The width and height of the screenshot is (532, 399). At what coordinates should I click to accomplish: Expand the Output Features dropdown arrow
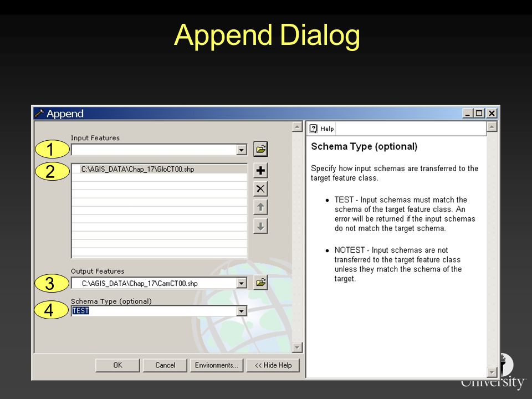[242, 283]
